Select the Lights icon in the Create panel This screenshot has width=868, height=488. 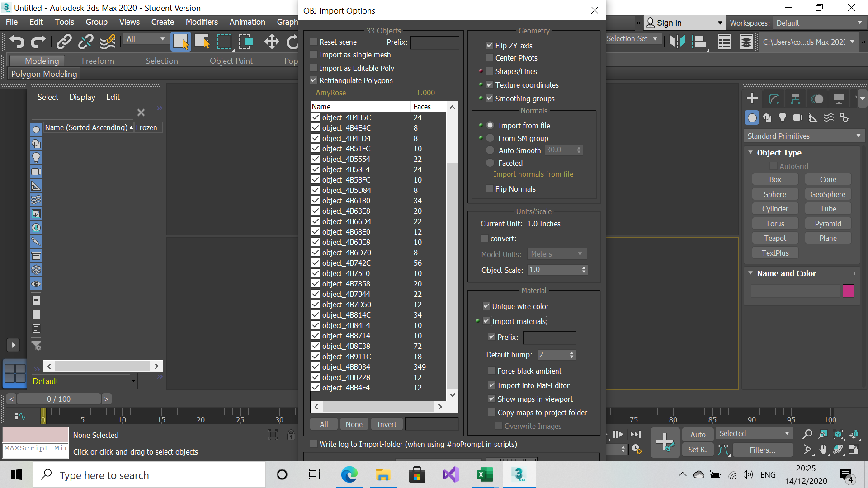coord(783,117)
